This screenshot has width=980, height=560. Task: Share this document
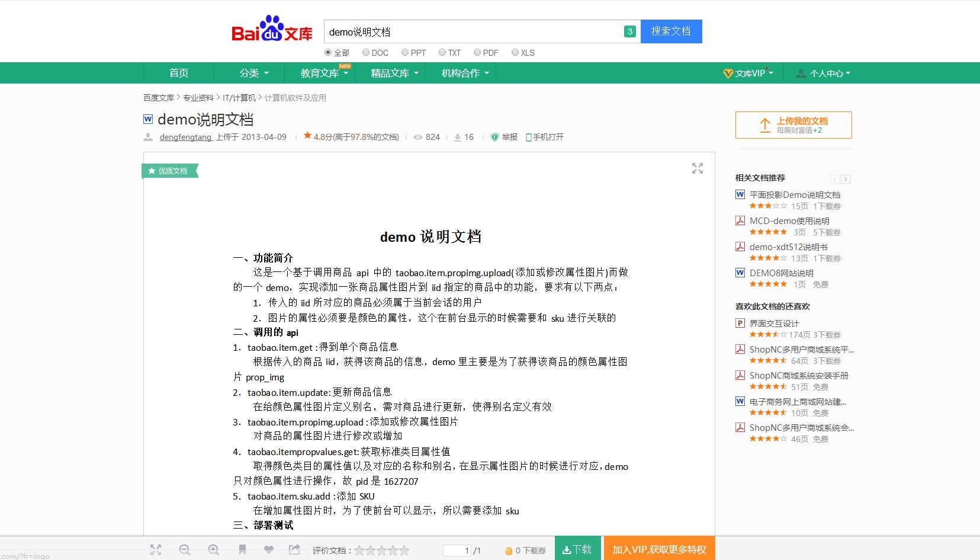294,550
